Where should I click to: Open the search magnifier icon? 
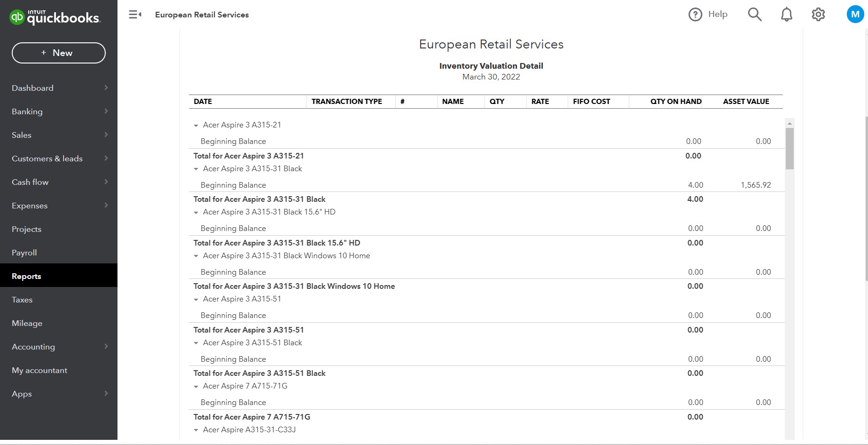pyautogui.click(x=754, y=15)
